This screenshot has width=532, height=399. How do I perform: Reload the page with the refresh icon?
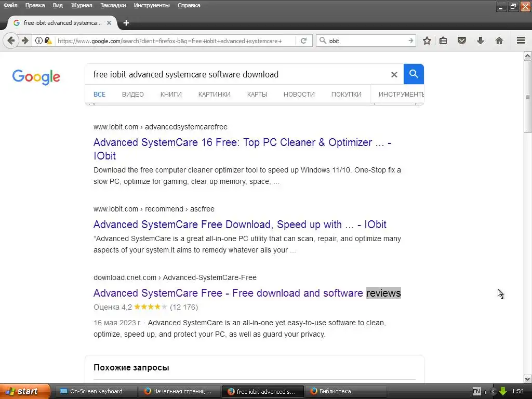coord(303,41)
